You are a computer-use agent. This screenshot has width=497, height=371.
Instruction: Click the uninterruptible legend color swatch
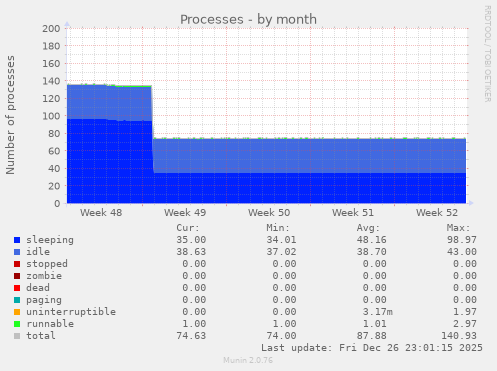pos(17,312)
